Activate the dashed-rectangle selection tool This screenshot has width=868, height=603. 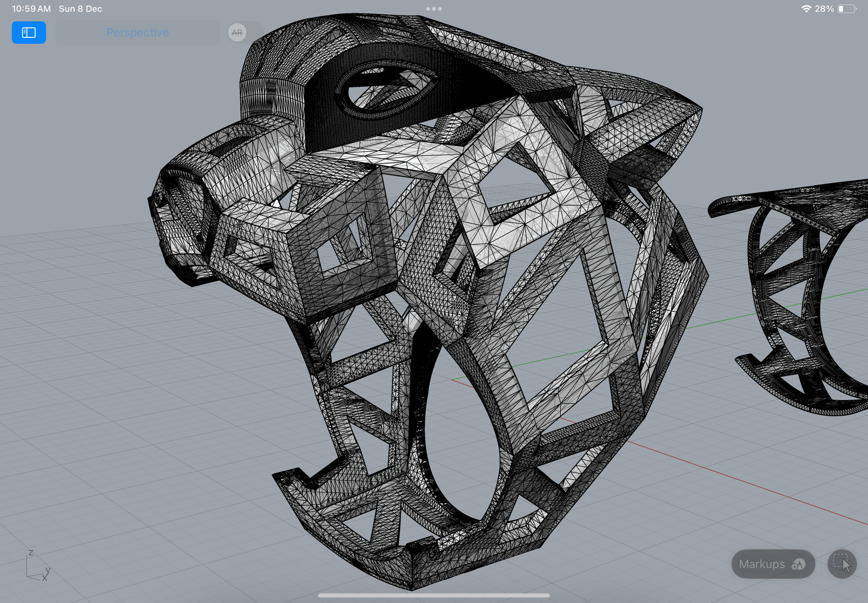click(842, 564)
